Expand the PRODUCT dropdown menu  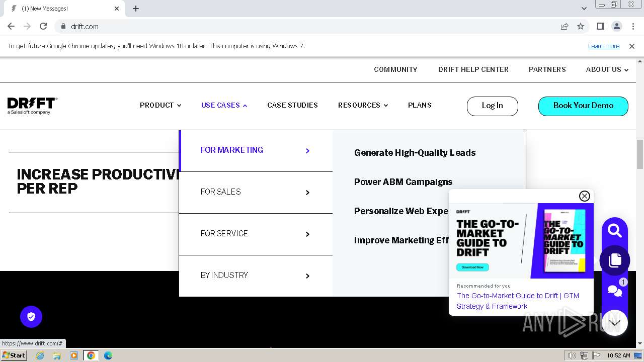[x=160, y=105]
